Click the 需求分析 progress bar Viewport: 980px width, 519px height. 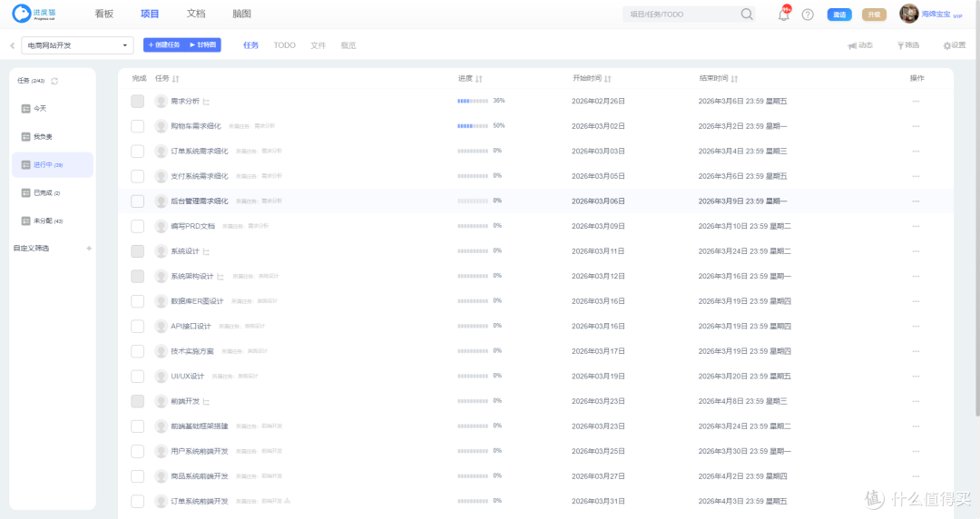pyautogui.click(x=473, y=101)
